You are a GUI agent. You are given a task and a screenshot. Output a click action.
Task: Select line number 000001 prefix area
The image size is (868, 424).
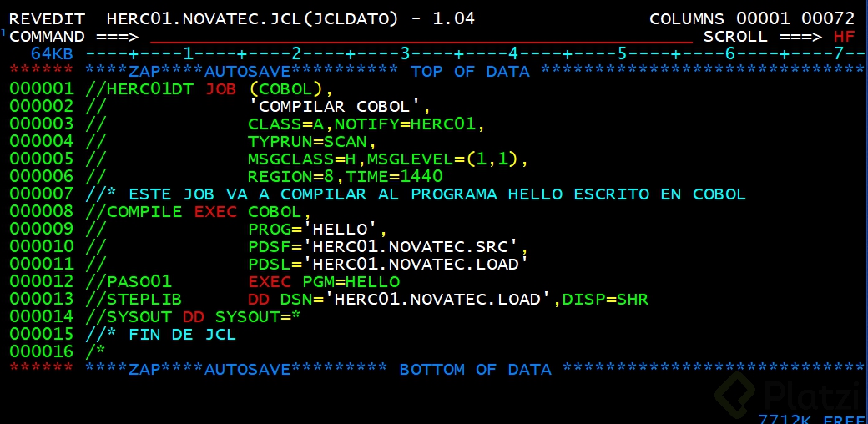[41, 88]
